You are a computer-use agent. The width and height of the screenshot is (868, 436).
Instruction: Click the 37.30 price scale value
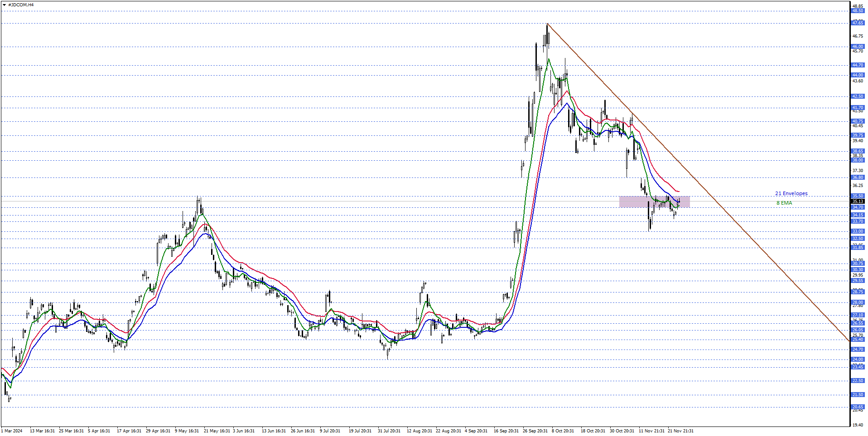[x=858, y=171]
